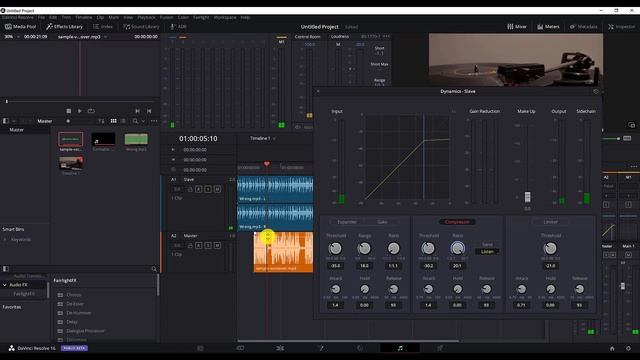Viewport: 640px width, 360px height.
Task: Open the Project Manager home icon
Action: (612, 349)
